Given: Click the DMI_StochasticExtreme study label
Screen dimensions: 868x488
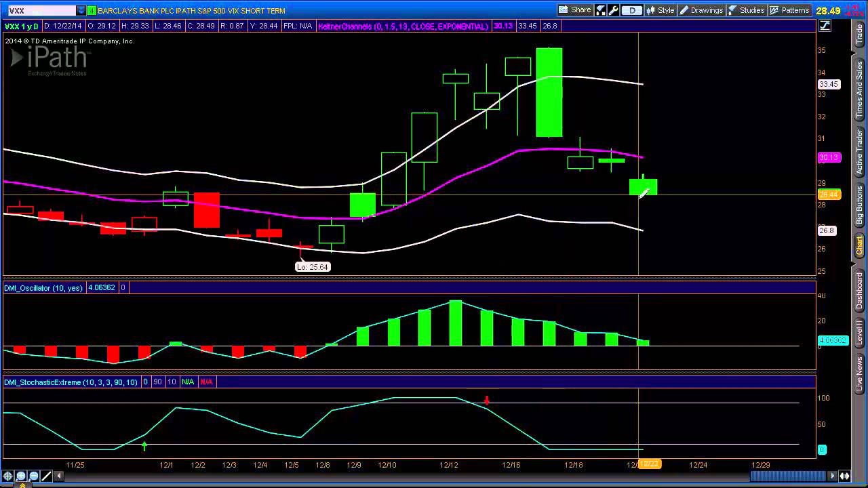Looking at the screenshot, I should click(x=71, y=382).
